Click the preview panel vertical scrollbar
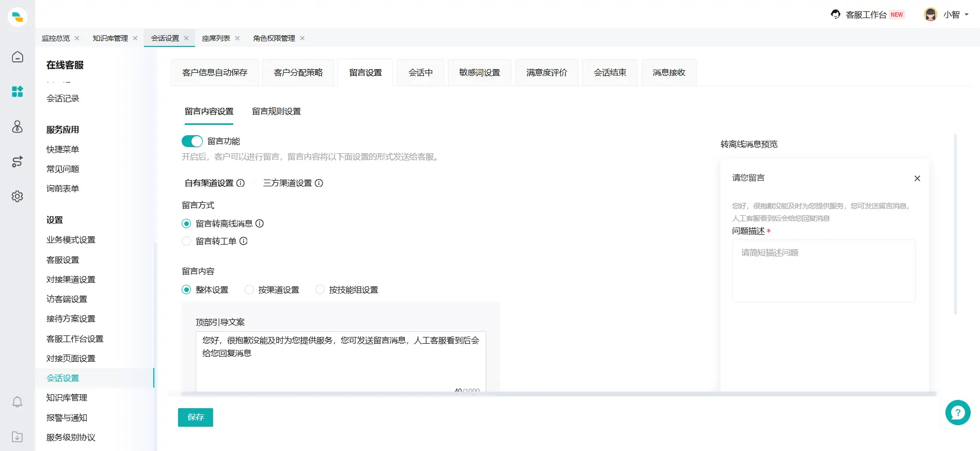This screenshot has width=980, height=451. coord(955,224)
